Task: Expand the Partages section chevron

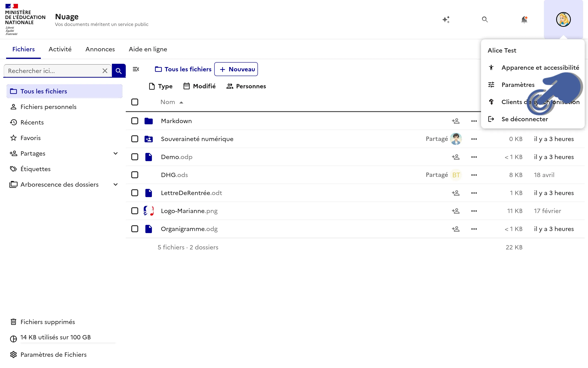Action: [116, 153]
